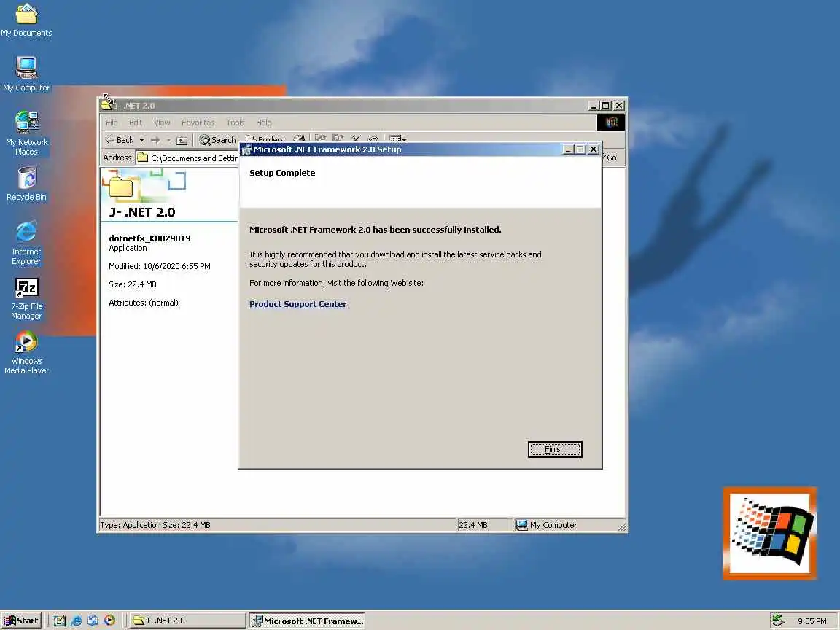Open the File menu in Explorer window
The image size is (840, 630).
coord(112,122)
